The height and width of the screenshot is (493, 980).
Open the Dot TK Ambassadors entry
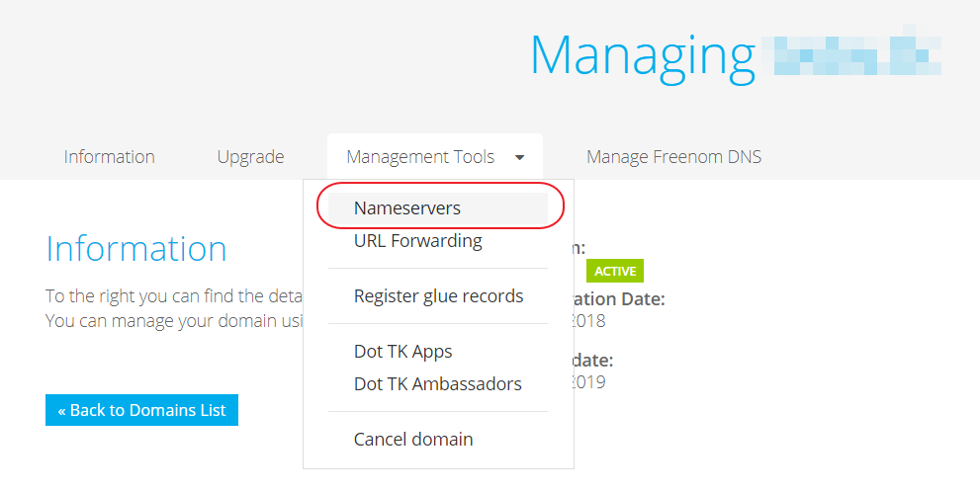point(437,383)
